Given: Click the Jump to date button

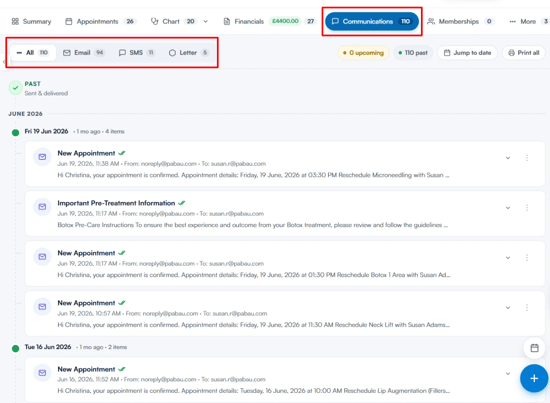Looking at the screenshot, I should tap(467, 53).
